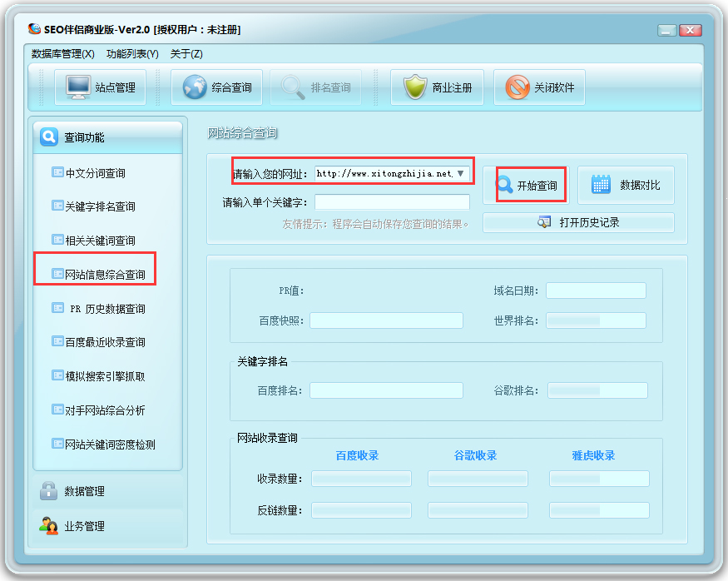Click the single keyword input field
This screenshot has width=728, height=581.
click(392, 202)
